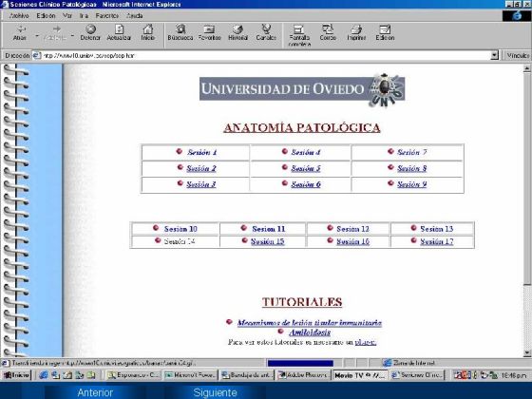The height and width of the screenshot is (399, 532).
Task: Open the Favoritos menu in menu bar
Action: coord(107,15)
